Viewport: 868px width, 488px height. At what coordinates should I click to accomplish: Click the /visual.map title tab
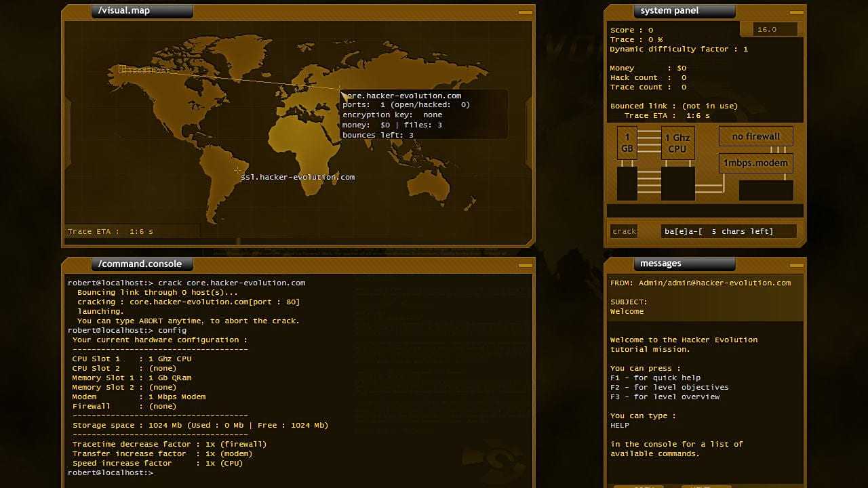(142, 11)
